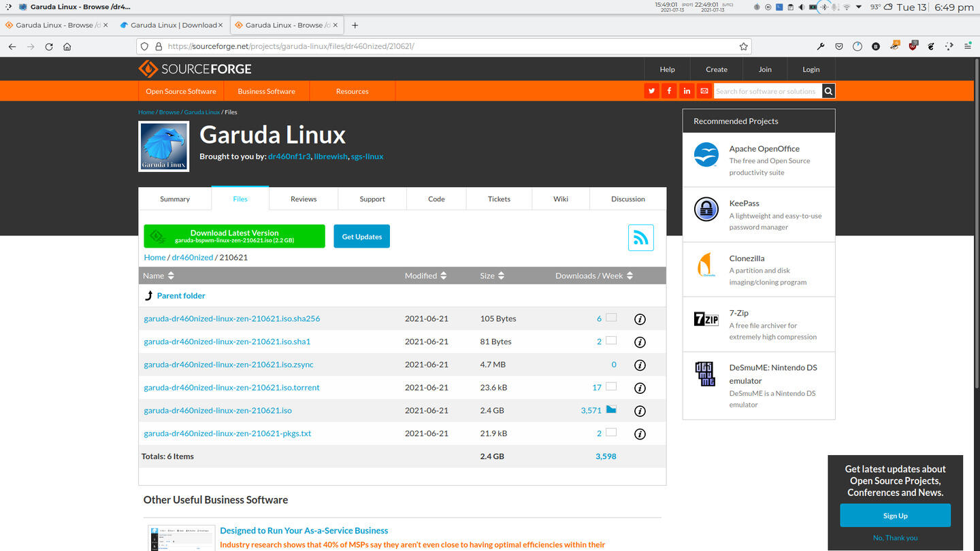Screen dimensions: 980x551
Task: Reload the page
Action: 49,47
